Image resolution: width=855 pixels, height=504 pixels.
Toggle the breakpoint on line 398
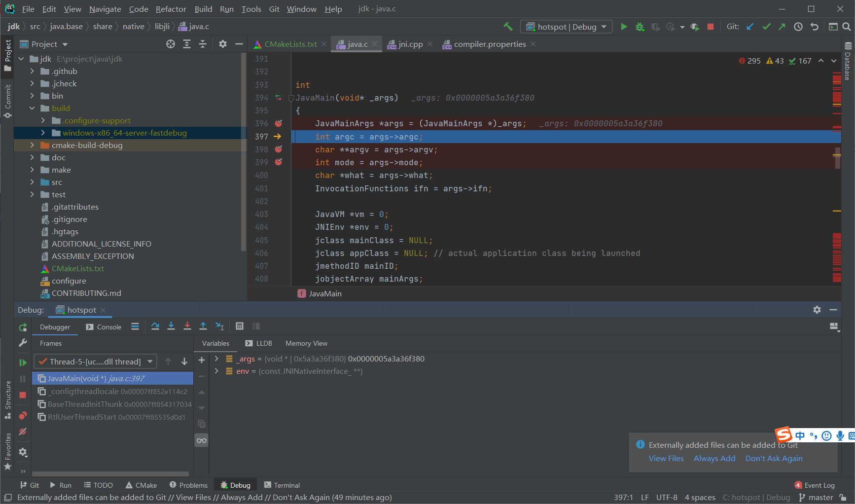click(x=279, y=149)
